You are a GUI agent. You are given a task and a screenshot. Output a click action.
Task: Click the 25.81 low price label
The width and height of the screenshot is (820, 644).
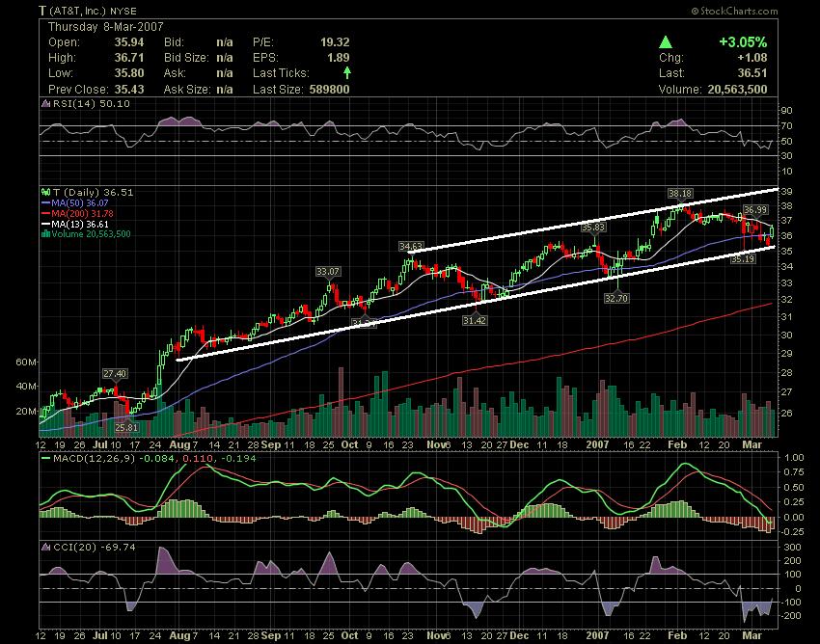126,427
